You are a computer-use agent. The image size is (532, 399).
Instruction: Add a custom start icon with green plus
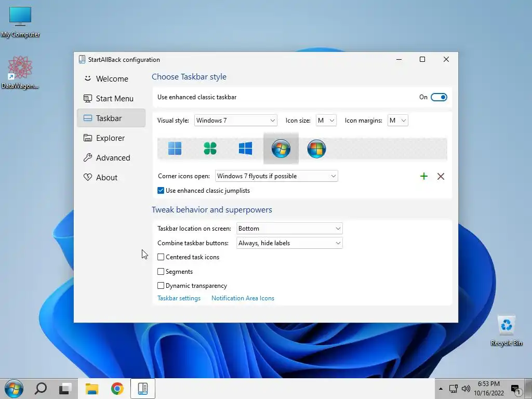click(424, 176)
